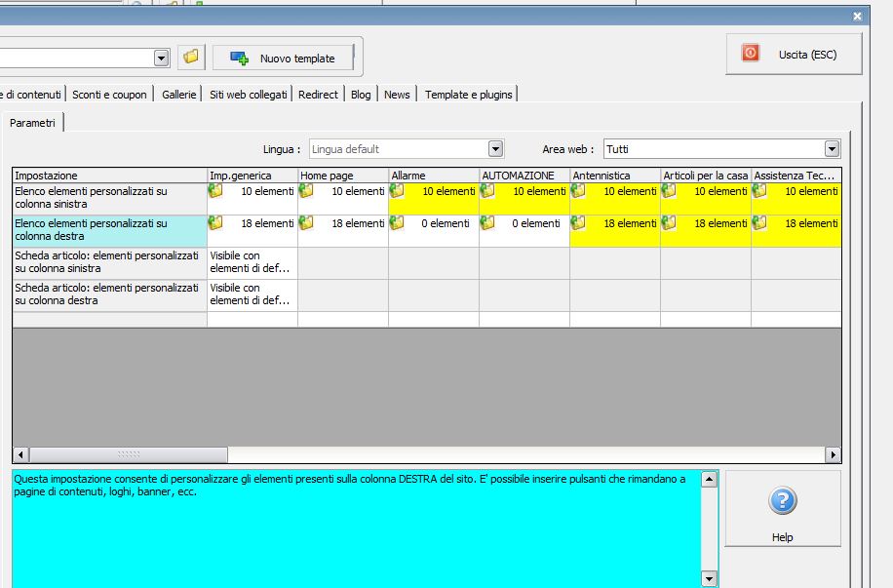This screenshot has height=588, width=893.
Task: Select row 'Elenco elementi personalizzati su colonna destra'
Action: pyautogui.click(x=110, y=231)
